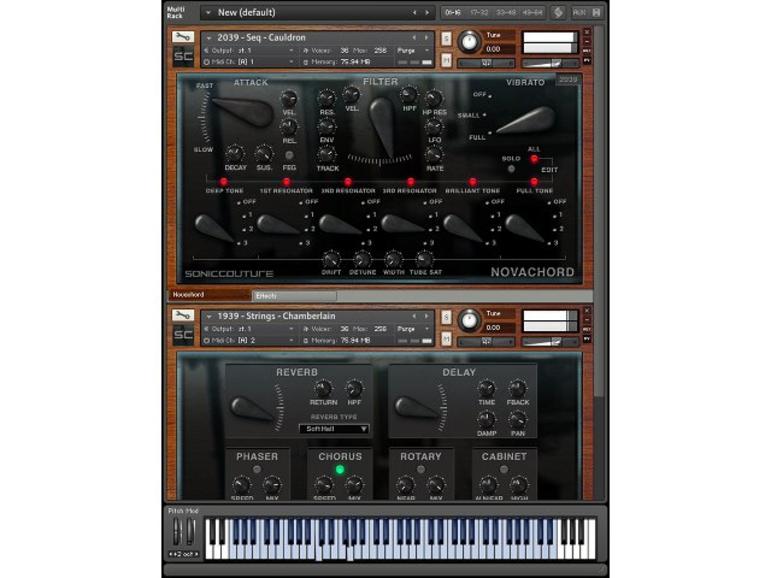Toggle the 2nd Resonator red LED
770x578 pixels.
[348, 182]
